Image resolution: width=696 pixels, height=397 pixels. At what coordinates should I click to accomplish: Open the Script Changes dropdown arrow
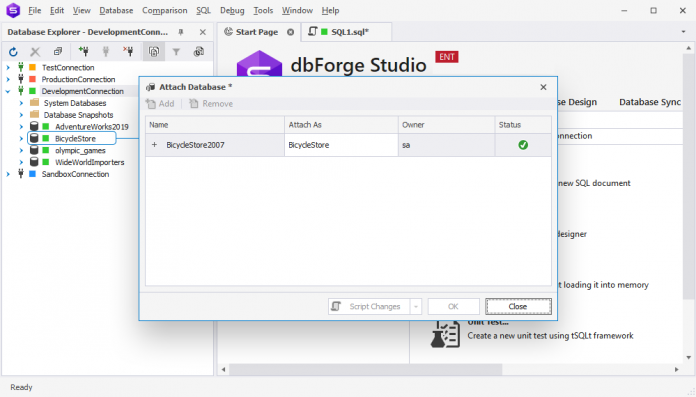[x=416, y=306]
